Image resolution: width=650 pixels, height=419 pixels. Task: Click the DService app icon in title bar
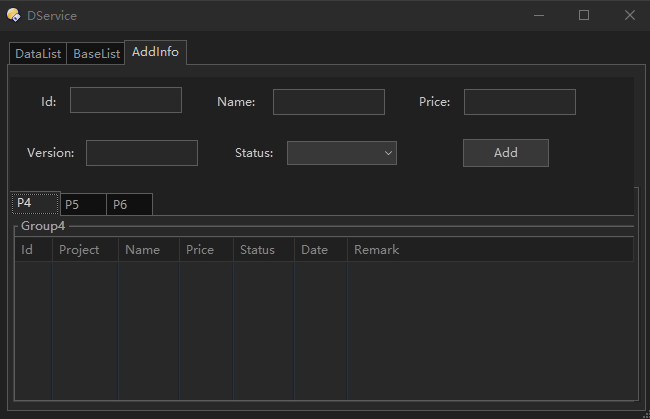[14, 15]
